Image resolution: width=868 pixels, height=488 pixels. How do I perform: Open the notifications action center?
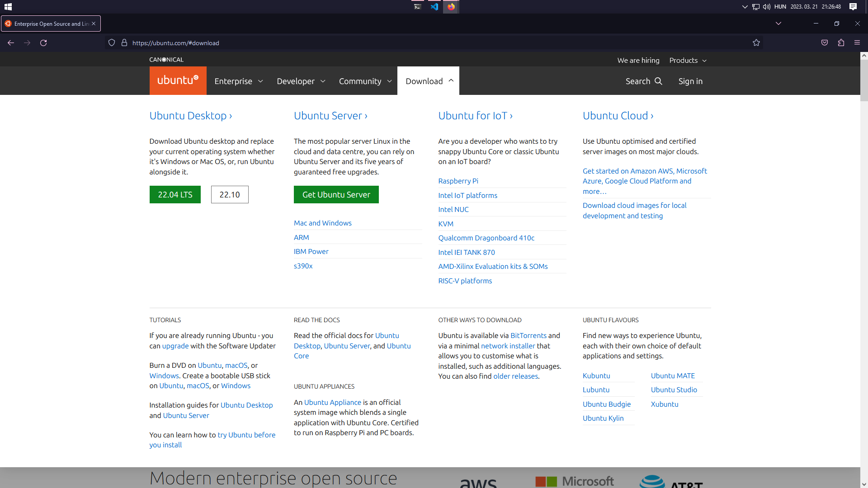(853, 7)
